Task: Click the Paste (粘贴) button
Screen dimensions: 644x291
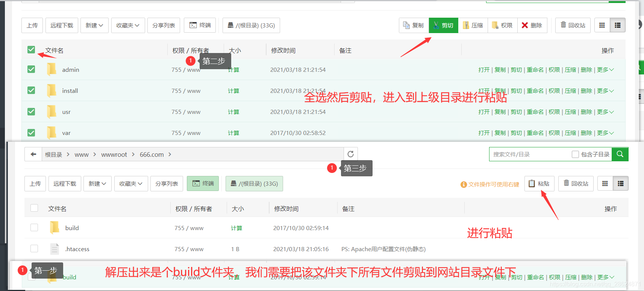Action: [x=539, y=183]
